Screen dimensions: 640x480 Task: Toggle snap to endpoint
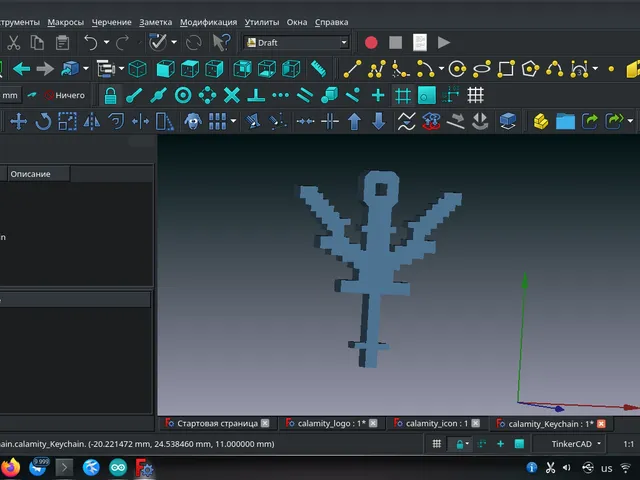pyautogui.click(x=134, y=96)
